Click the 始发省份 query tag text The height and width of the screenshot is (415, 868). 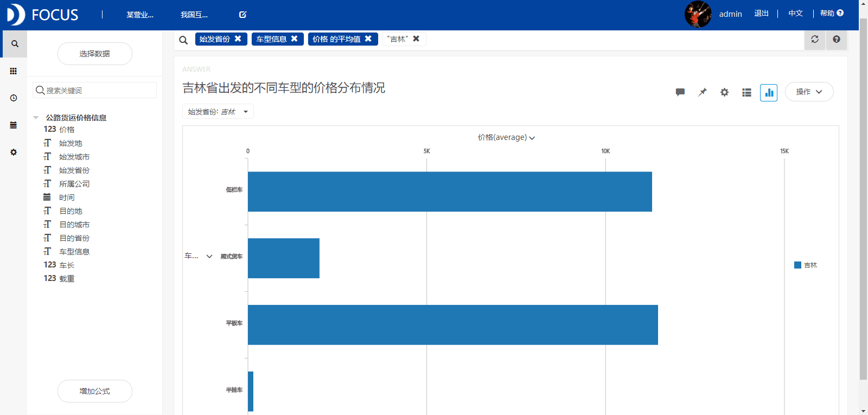point(215,39)
